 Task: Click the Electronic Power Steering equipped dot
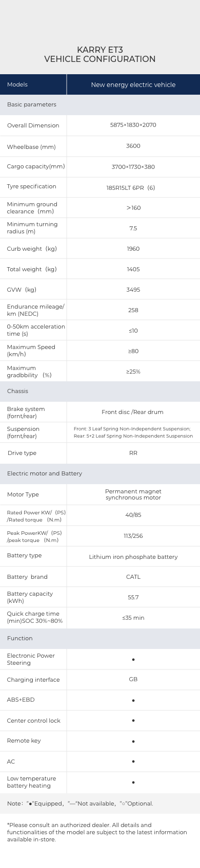pyautogui.click(x=133, y=660)
